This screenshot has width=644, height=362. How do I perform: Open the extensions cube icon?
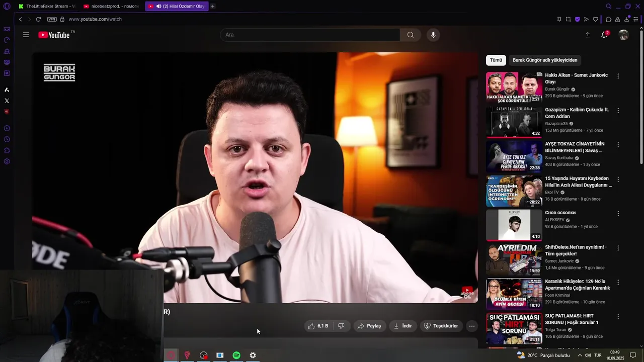[x=608, y=19]
